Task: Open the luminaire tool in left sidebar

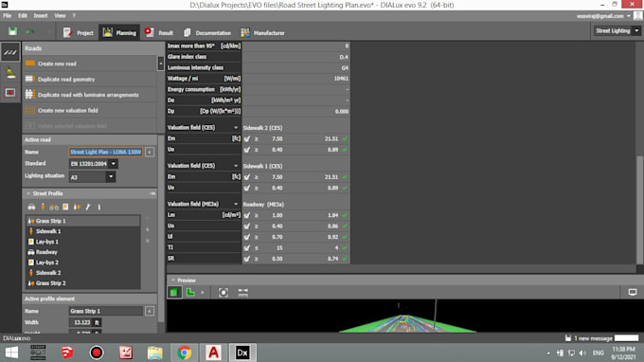Action: [10, 73]
